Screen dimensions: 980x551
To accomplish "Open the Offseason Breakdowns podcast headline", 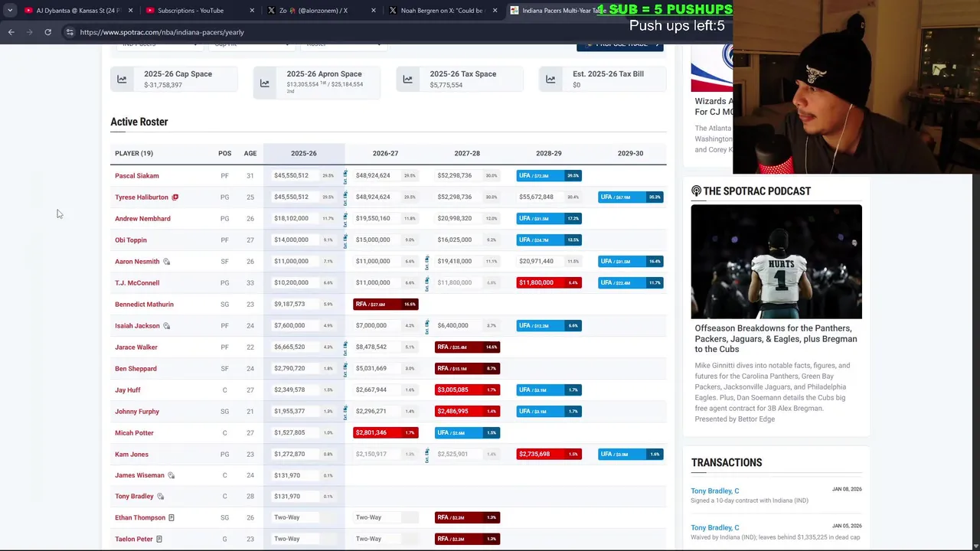I will tap(776, 339).
